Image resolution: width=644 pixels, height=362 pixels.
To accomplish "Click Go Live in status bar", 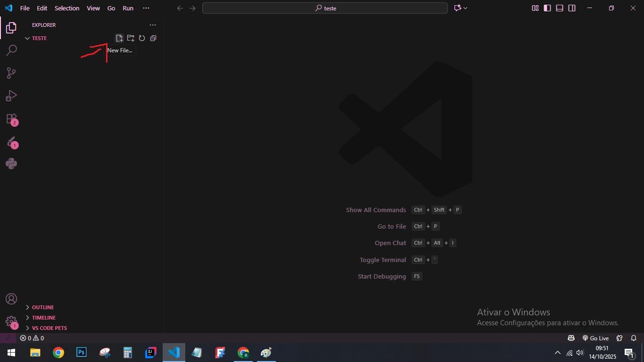I will coord(595,338).
